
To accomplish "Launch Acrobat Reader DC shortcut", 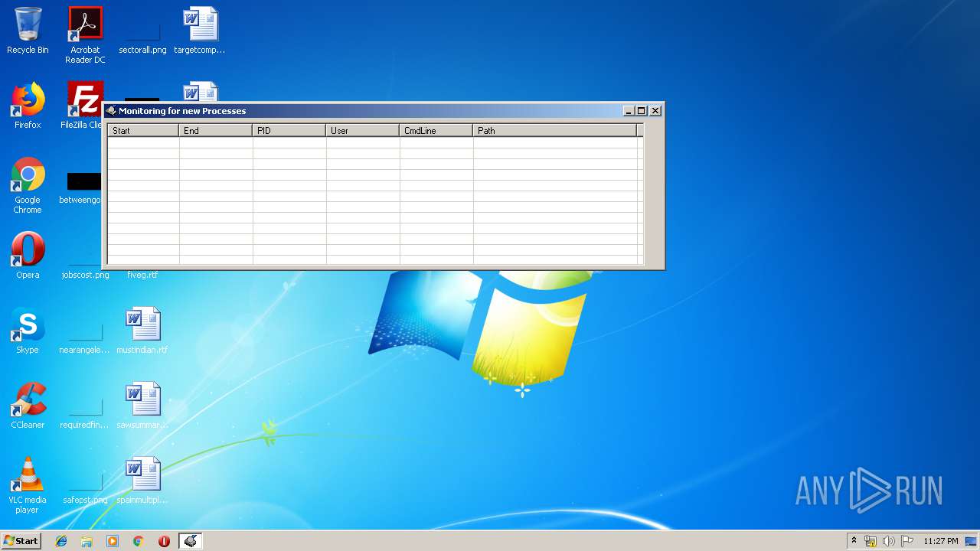I will 85,35.
